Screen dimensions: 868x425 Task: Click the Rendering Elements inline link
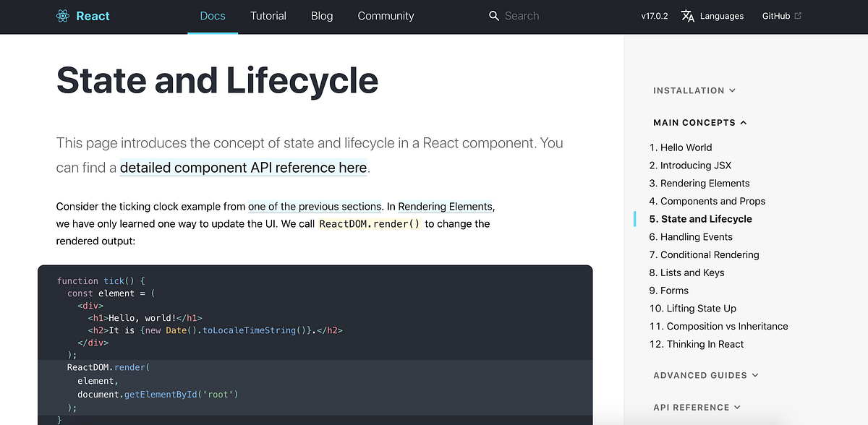pyautogui.click(x=445, y=206)
